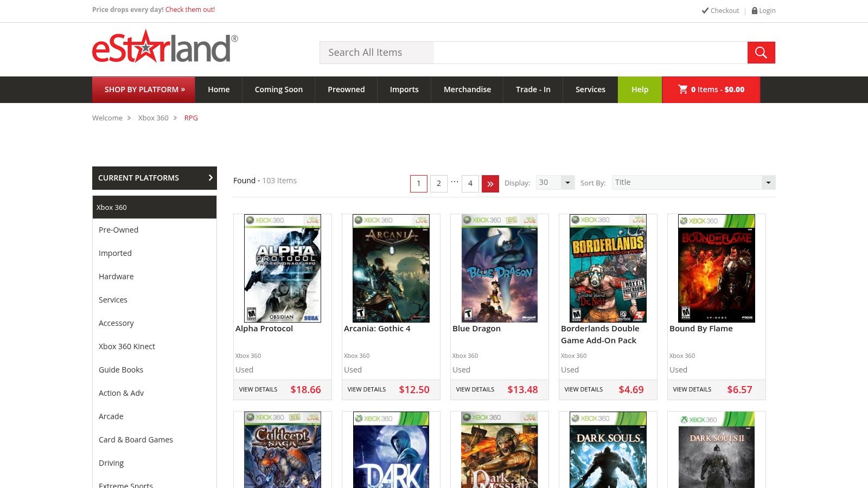Go to the Welcome breadcrumb
The image size is (868, 488).
click(x=107, y=118)
